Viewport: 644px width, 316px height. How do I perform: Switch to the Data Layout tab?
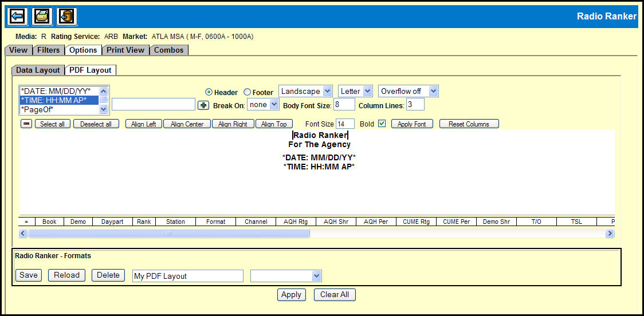[38, 70]
